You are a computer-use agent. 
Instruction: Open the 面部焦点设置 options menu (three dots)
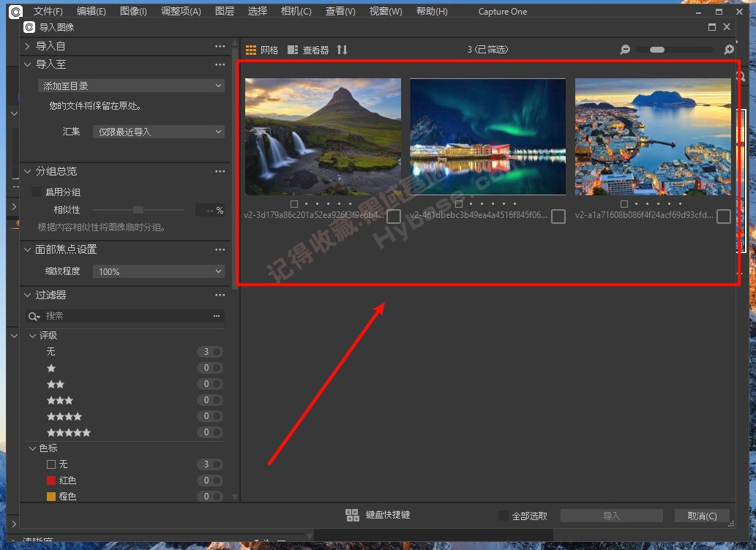click(x=220, y=249)
